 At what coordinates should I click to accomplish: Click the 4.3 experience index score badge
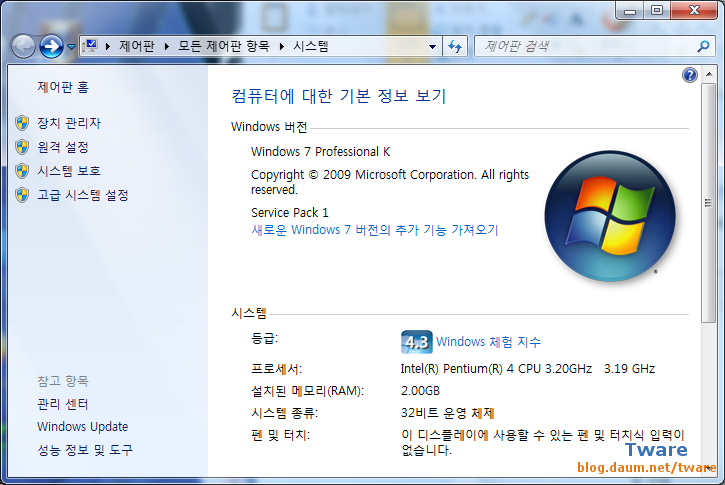click(x=417, y=342)
